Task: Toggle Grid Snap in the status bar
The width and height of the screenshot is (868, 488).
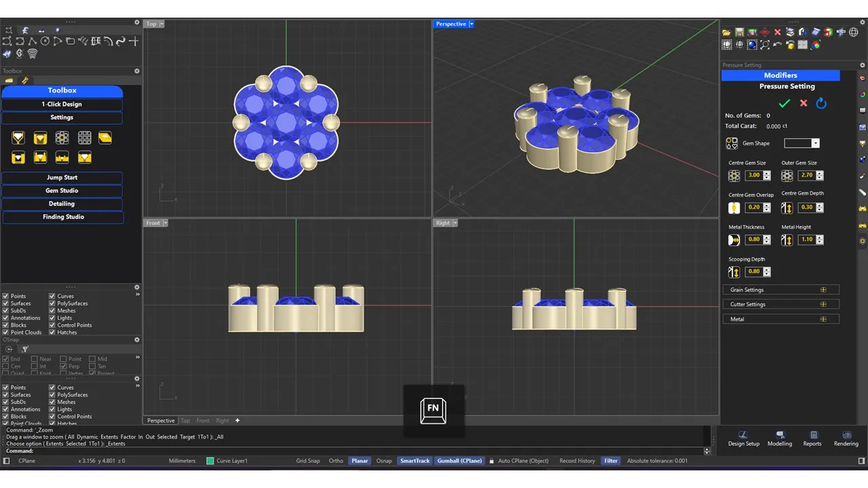Action: pyautogui.click(x=308, y=461)
